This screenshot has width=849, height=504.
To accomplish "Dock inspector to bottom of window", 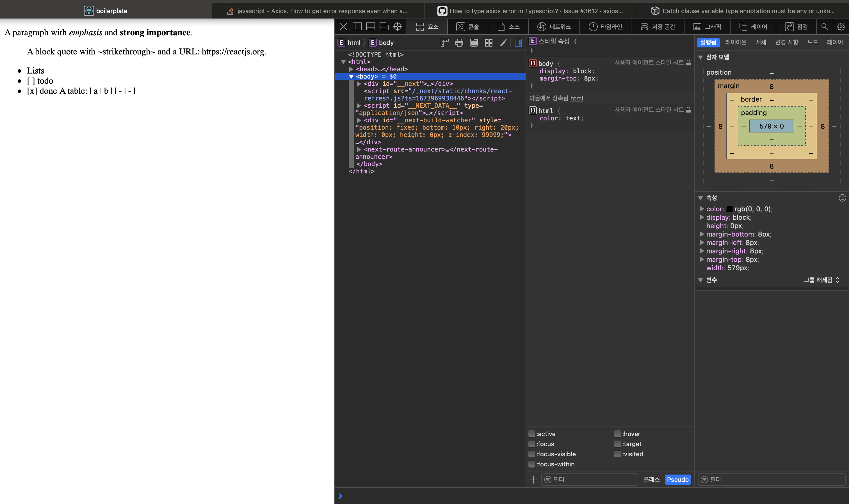I will (370, 26).
